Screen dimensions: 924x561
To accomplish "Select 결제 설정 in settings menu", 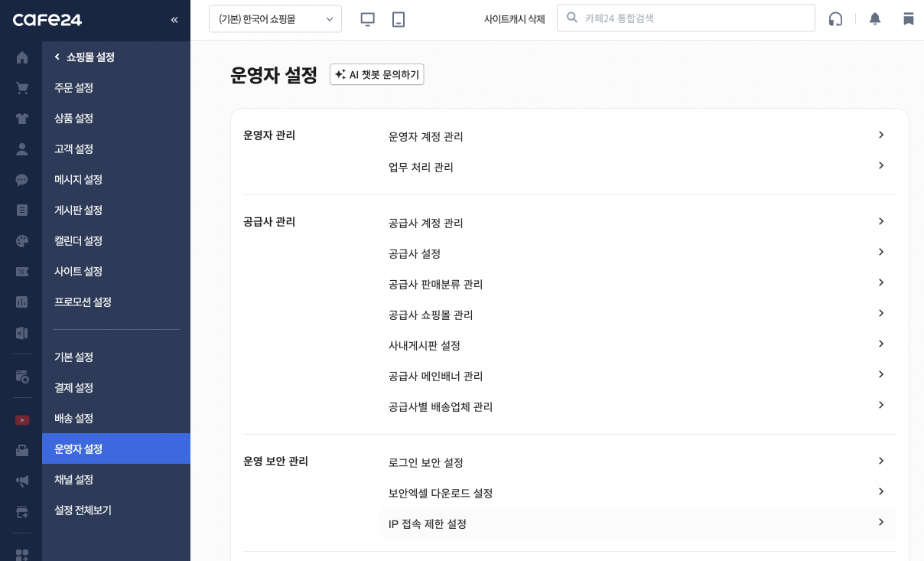I will coord(73,387).
